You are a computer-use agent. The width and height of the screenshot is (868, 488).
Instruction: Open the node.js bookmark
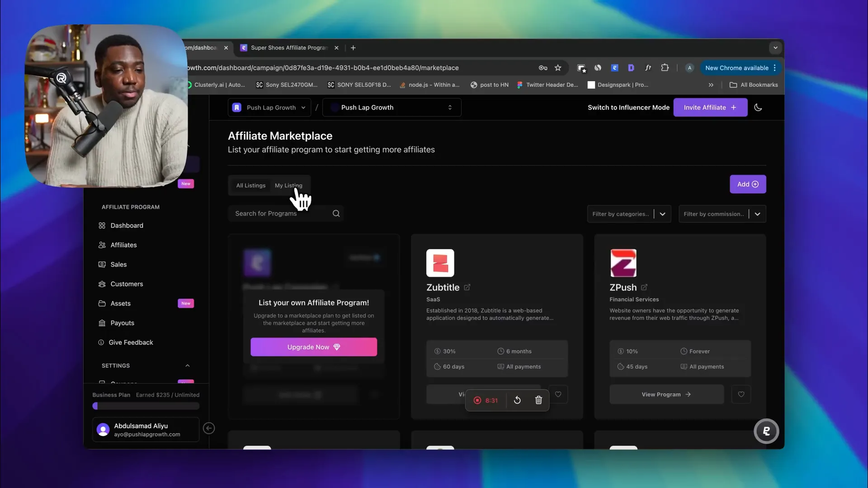[x=429, y=85]
